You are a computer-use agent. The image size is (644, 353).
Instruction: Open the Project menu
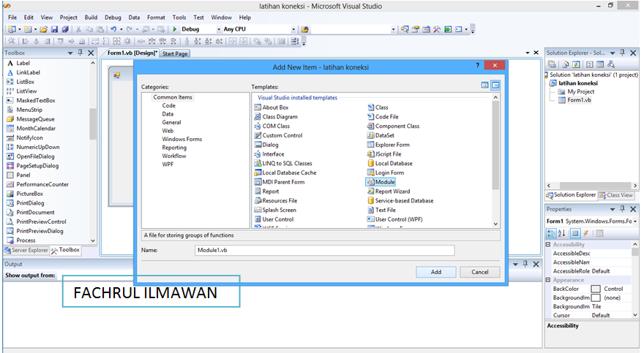point(69,18)
